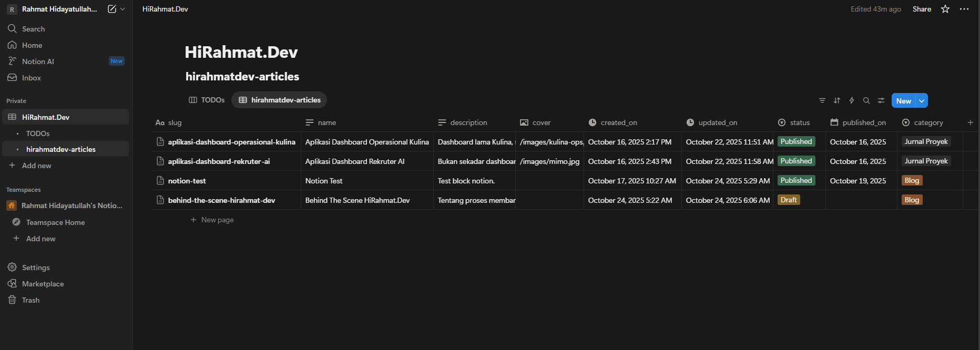Click the Share button
Viewport: 980px width, 350px height.
pos(922,9)
